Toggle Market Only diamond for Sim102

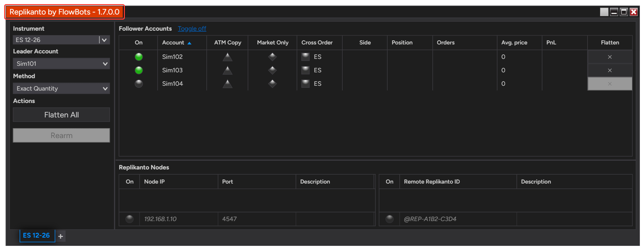coord(272,57)
